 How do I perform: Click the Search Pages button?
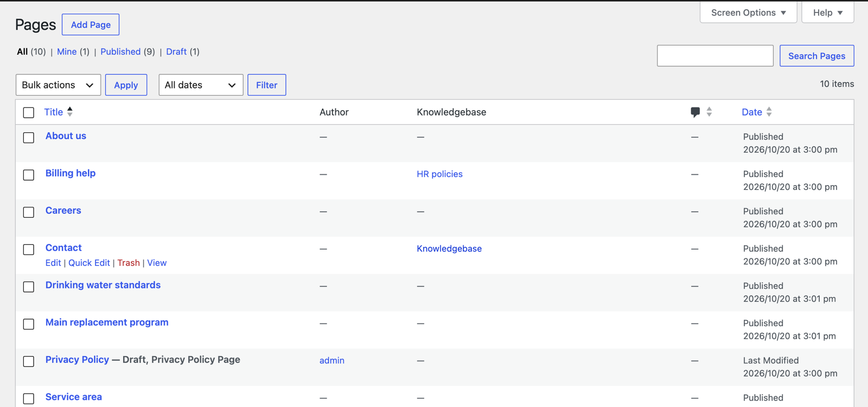(x=816, y=56)
